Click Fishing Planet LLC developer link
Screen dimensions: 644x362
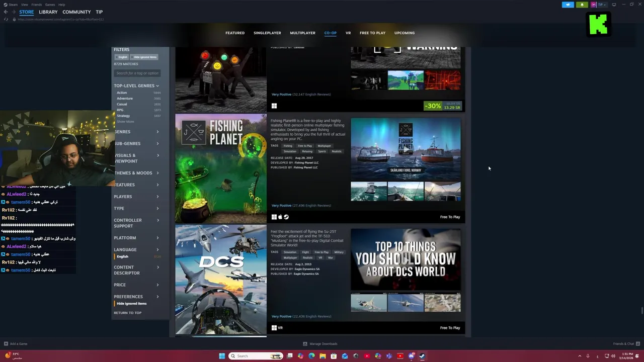[306, 162]
